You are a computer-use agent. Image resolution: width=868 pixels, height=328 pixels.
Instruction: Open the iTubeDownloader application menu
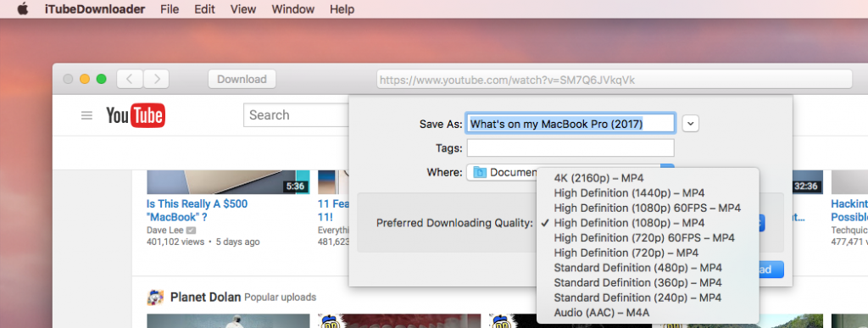[95, 9]
